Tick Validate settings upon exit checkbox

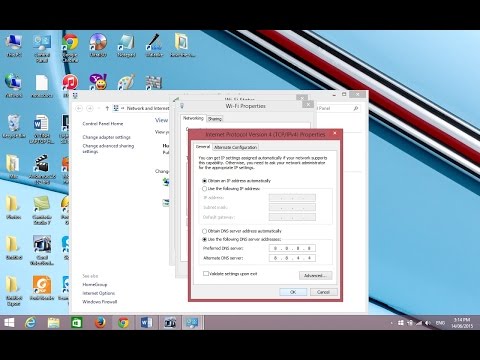pos(206,274)
